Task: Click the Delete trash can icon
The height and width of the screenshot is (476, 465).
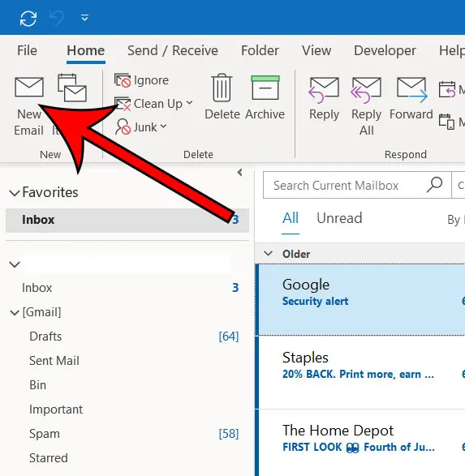Action: click(222, 88)
